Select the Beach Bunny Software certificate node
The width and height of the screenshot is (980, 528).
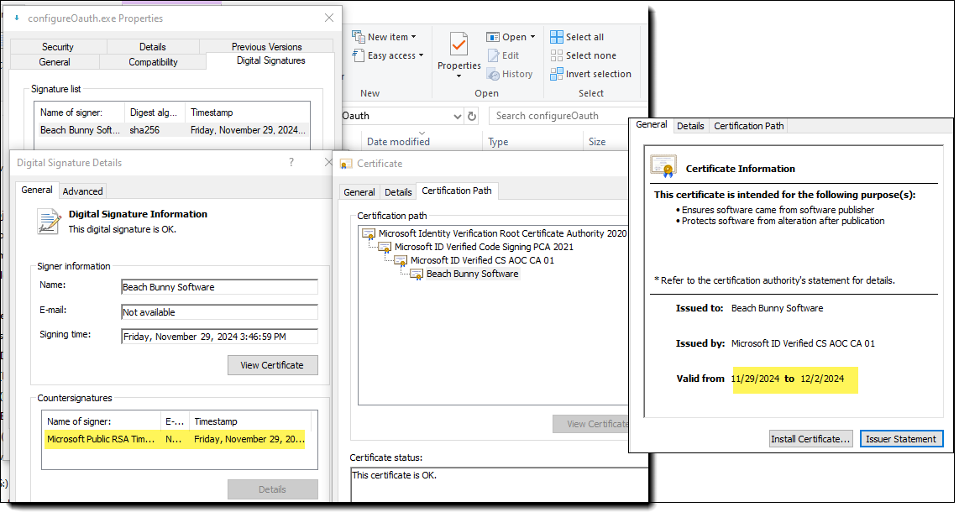point(472,274)
